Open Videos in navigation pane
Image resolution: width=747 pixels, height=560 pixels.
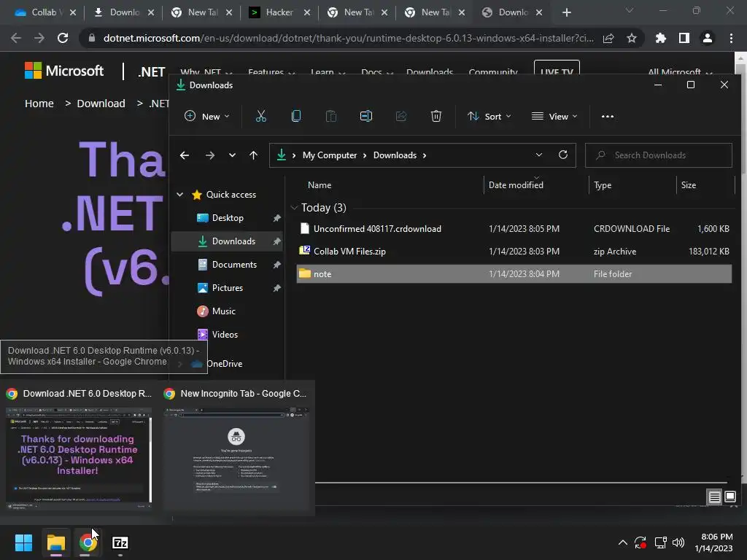point(226,334)
